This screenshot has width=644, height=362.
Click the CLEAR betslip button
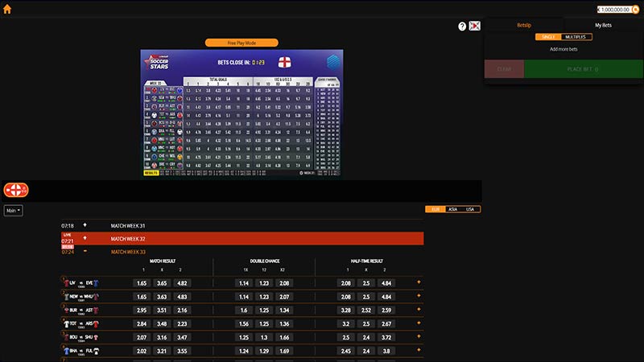(x=504, y=69)
